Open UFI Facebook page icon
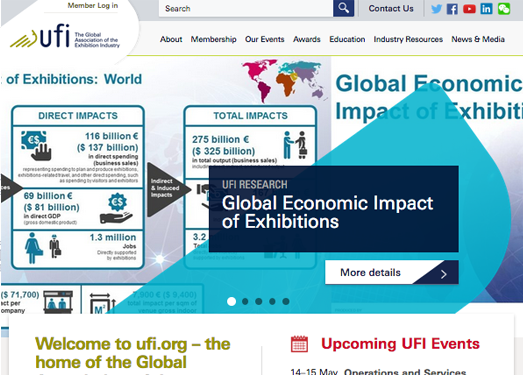Image resolution: width=523 pixels, height=375 pixels. click(452, 9)
